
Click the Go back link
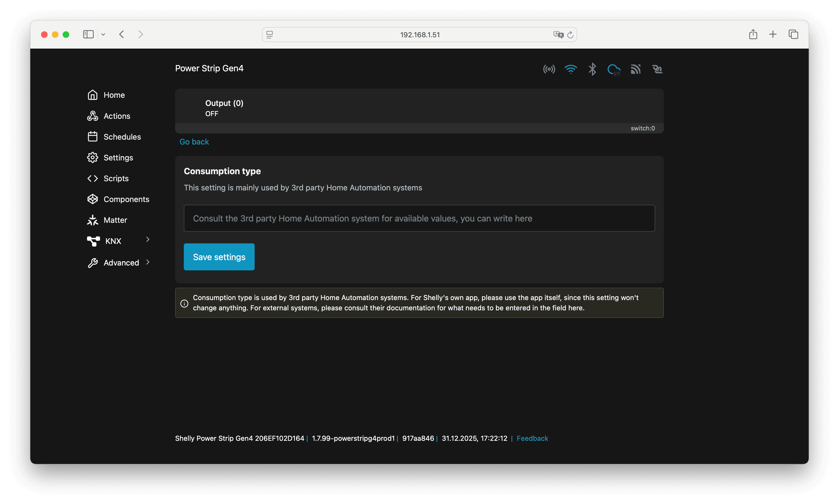pos(194,142)
